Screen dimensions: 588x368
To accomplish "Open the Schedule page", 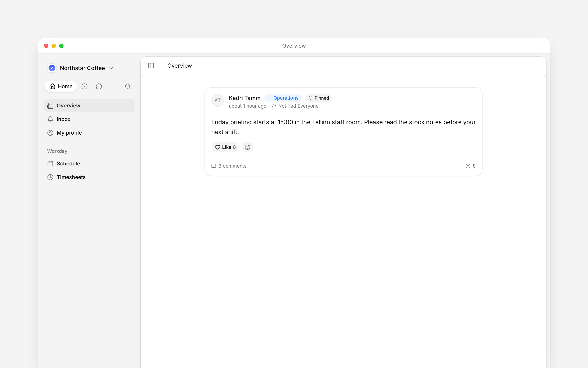I will pyautogui.click(x=89, y=164).
